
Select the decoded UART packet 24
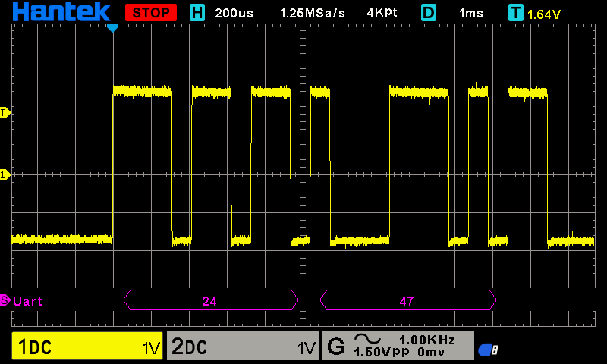tap(211, 300)
